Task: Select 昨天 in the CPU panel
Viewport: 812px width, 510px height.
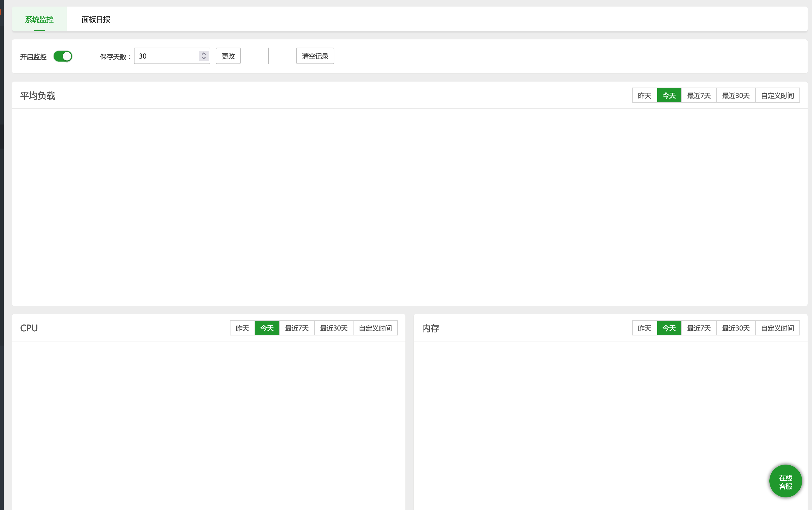Action: [x=242, y=328]
